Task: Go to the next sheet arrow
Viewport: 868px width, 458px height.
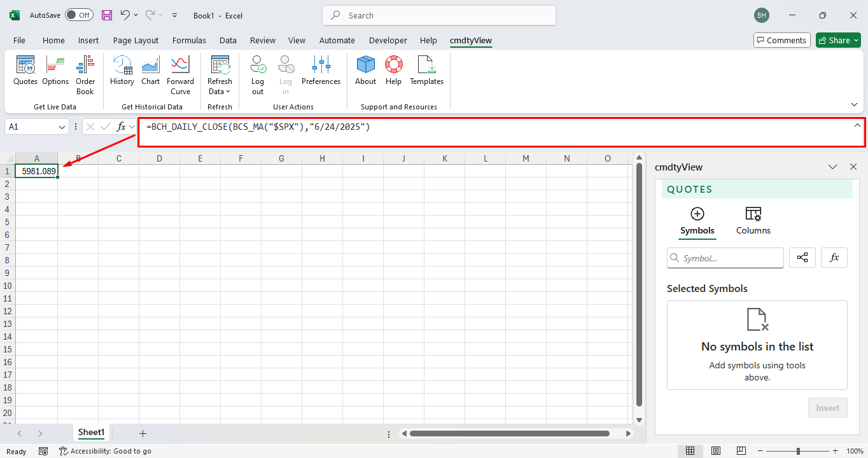Action: [x=40, y=433]
